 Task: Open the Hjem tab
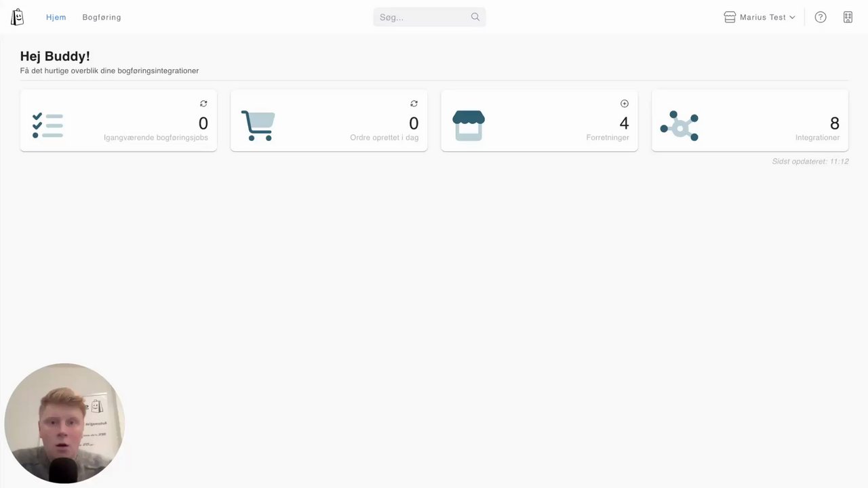[x=56, y=17]
